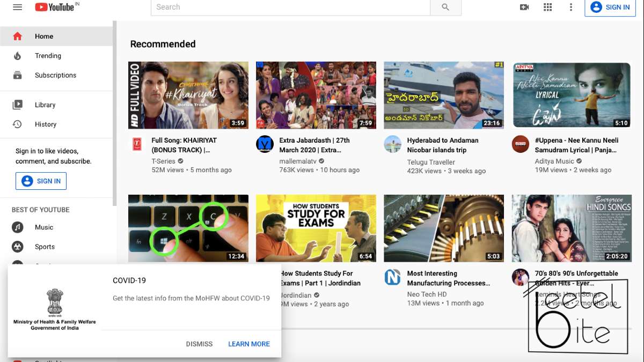The height and width of the screenshot is (362, 644).
Task: View History from the sidebar
Action: point(56,124)
